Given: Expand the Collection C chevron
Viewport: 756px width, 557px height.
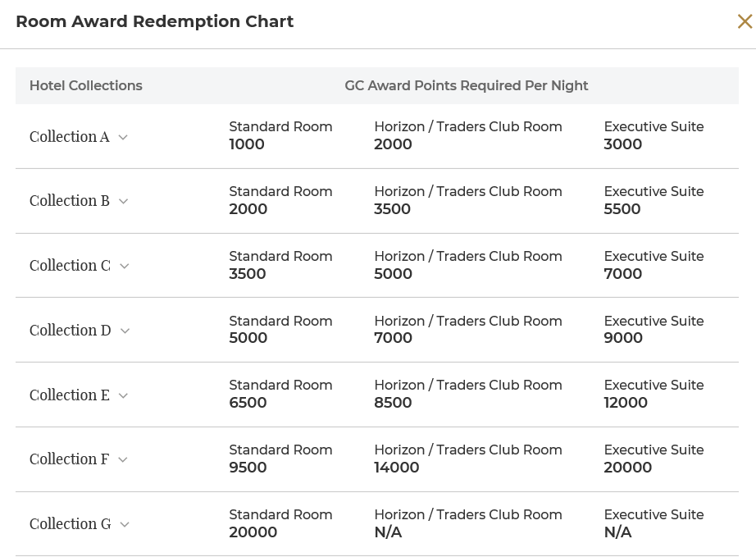Looking at the screenshot, I should [x=125, y=267].
